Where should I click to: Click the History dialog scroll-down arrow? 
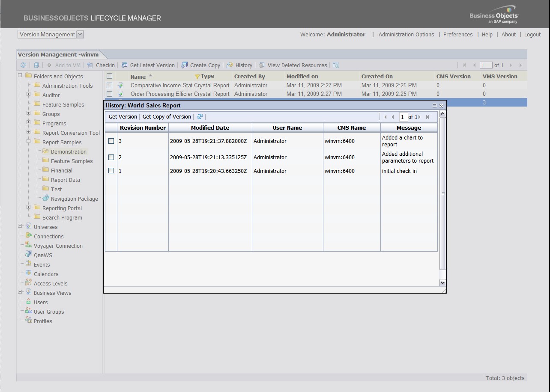point(442,282)
